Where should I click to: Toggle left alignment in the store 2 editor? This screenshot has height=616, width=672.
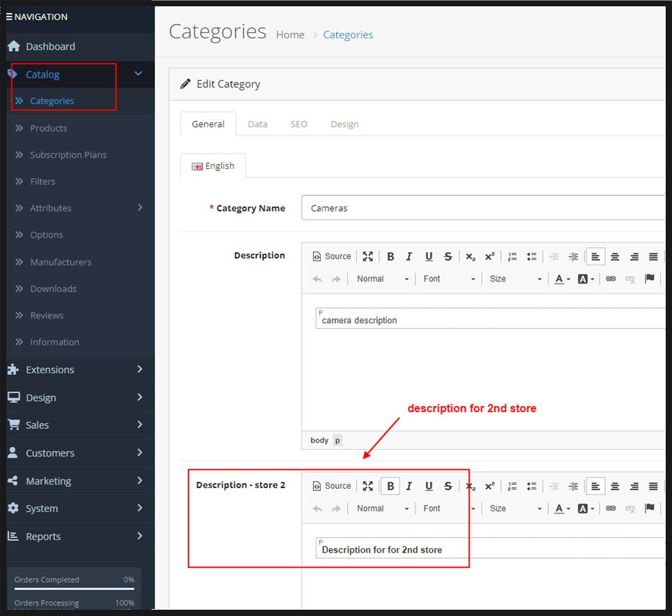click(x=595, y=486)
